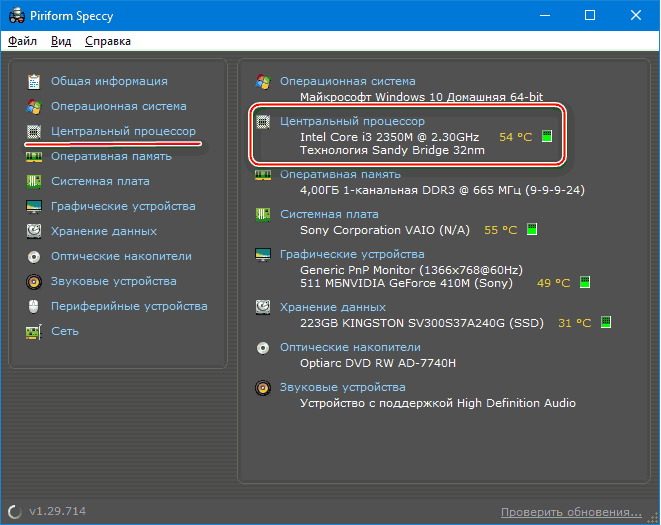This screenshot has height=525, width=661.
Task: Go to Центральный процессор sidebar section
Action: [124, 131]
